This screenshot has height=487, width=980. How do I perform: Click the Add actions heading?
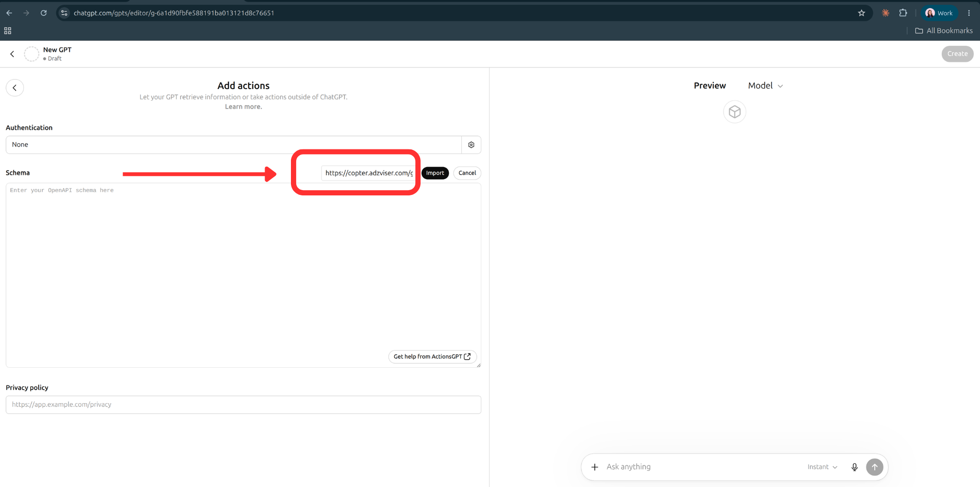pyautogui.click(x=244, y=86)
